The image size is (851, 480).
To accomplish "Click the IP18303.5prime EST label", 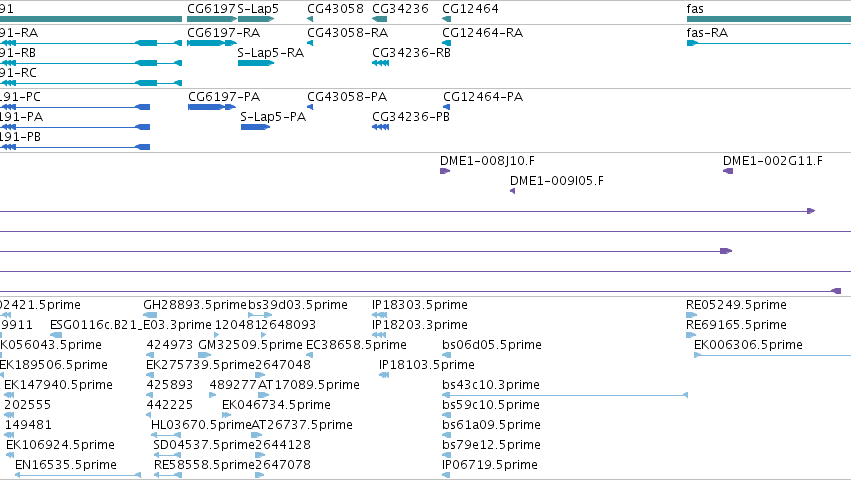I will click(x=420, y=305).
